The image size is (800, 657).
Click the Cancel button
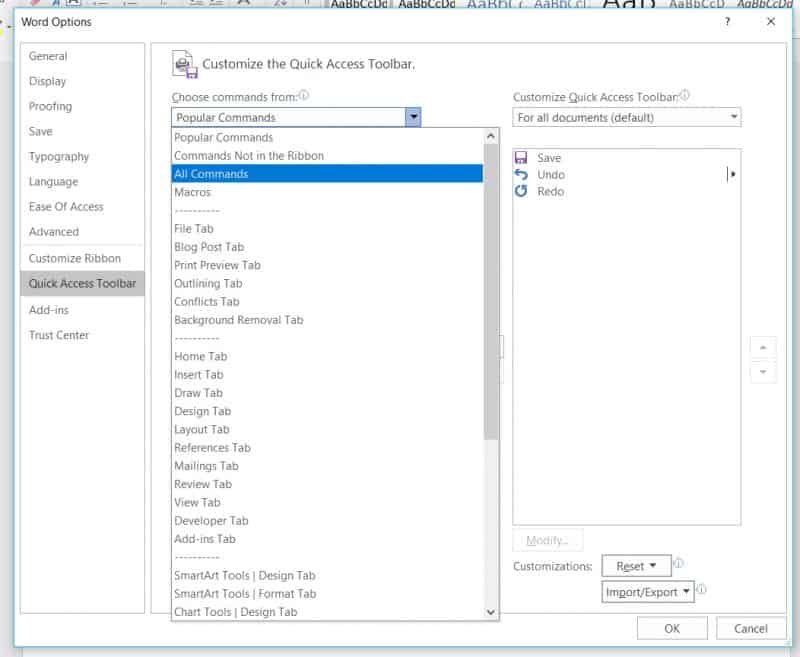750,628
